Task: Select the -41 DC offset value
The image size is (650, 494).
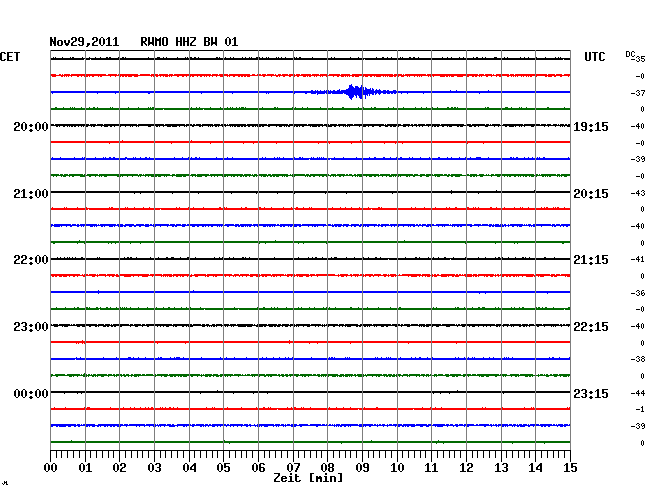Action: click(640, 259)
